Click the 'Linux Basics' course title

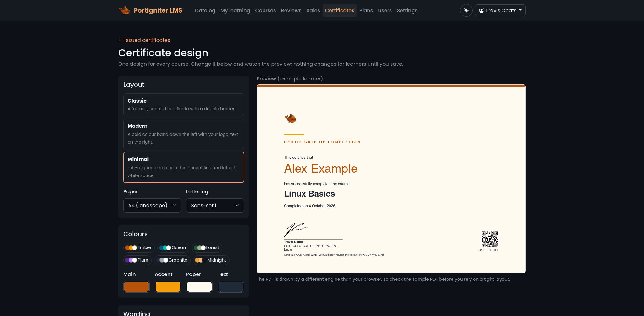pos(309,194)
